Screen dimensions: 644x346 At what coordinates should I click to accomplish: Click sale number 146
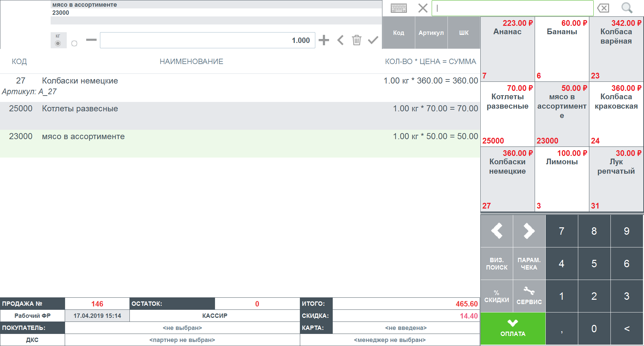(97, 304)
